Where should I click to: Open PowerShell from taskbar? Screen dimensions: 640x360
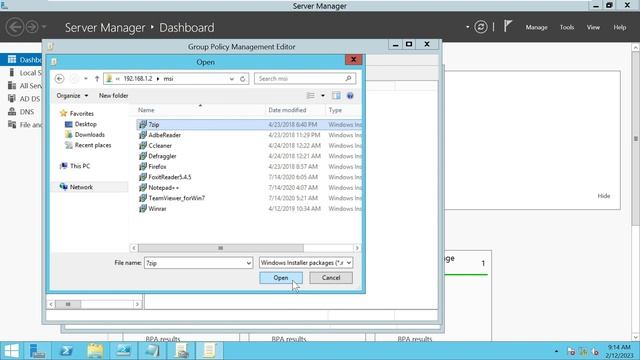(67, 351)
